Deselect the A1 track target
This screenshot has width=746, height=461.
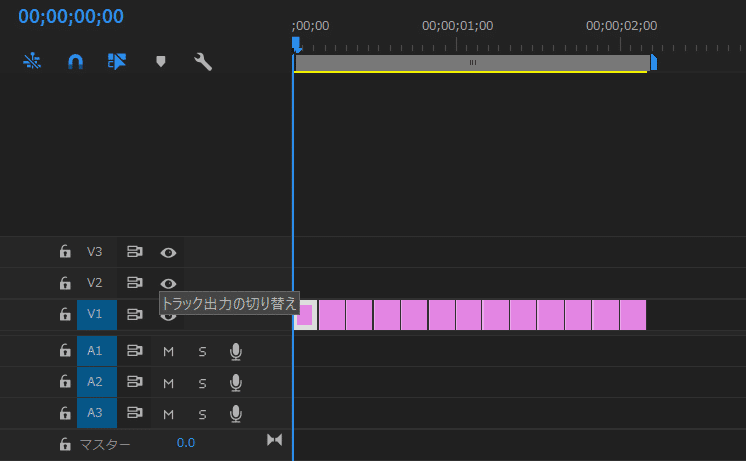[97, 351]
